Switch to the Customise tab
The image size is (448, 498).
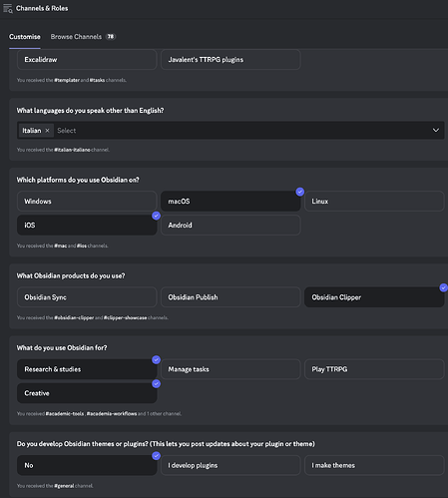[25, 37]
